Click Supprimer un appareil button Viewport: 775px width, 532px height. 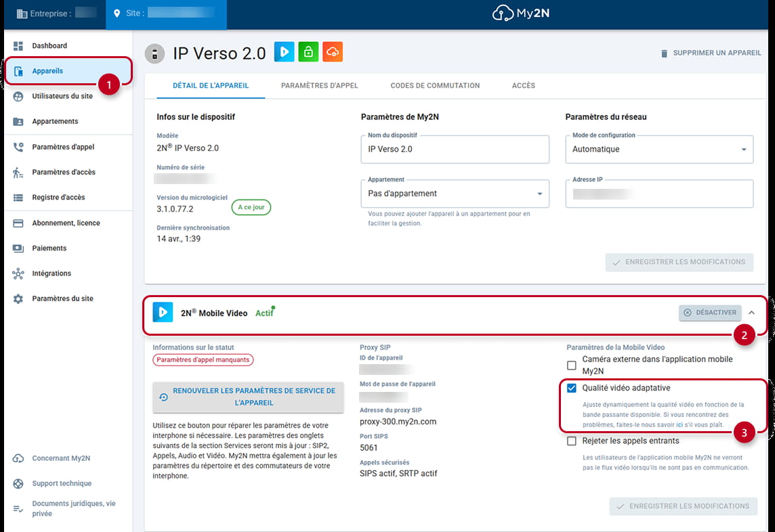click(x=711, y=53)
